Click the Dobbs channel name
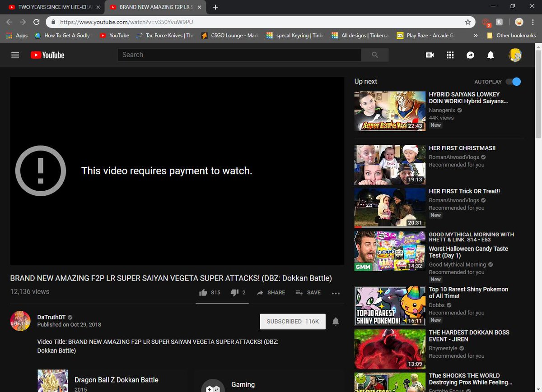The image size is (542, 392). (437, 305)
